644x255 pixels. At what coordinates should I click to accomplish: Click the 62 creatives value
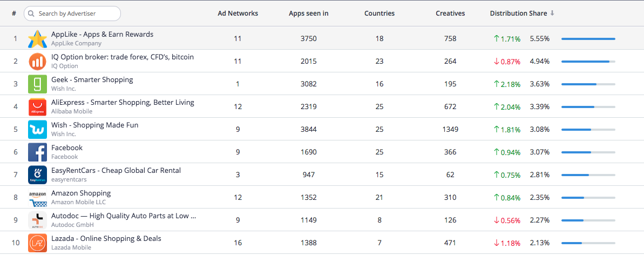(450, 175)
